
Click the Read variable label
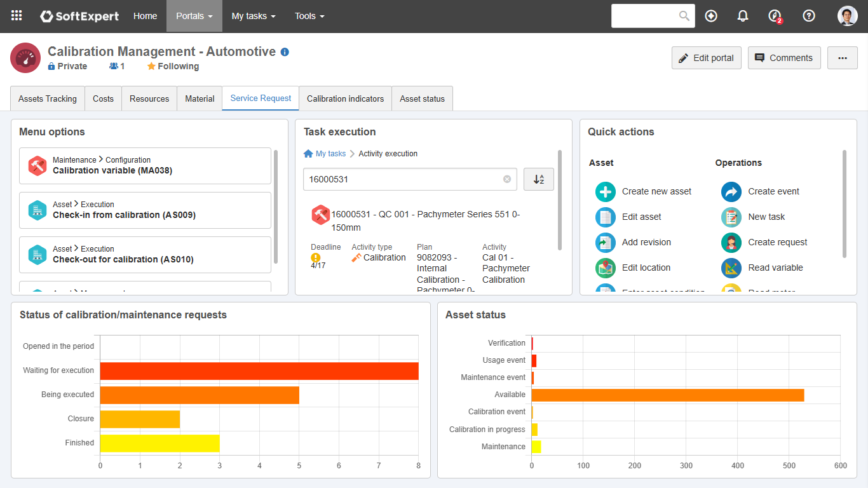tap(775, 268)
